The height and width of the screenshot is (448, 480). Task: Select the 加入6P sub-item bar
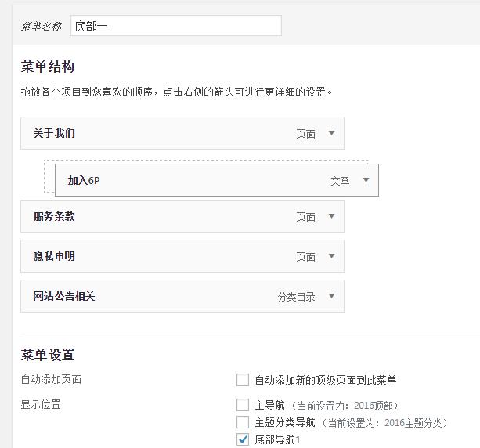coord(196,180)
